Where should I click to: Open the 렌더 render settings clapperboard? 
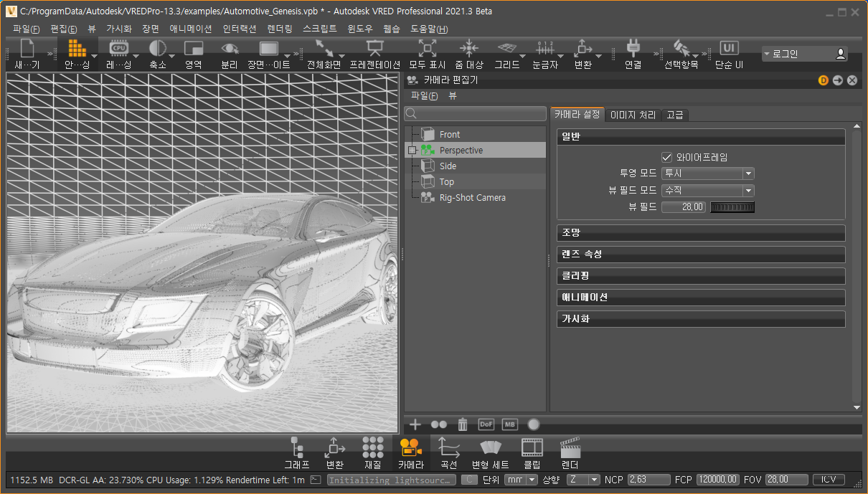[x=570, y=447]
